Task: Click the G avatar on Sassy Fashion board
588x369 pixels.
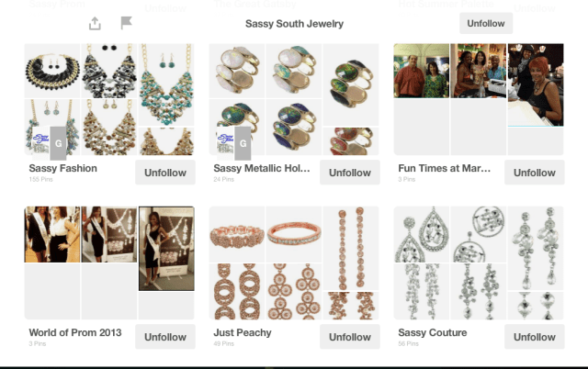Action: click(58, 143)
